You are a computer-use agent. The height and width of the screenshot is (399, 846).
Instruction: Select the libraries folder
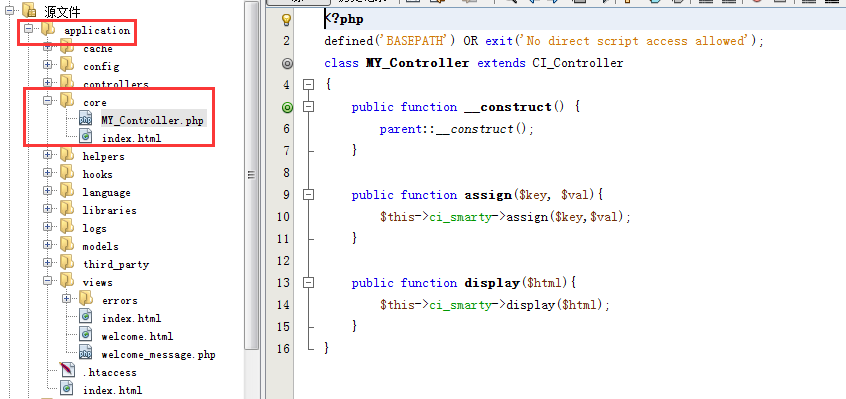pos(110,210)
